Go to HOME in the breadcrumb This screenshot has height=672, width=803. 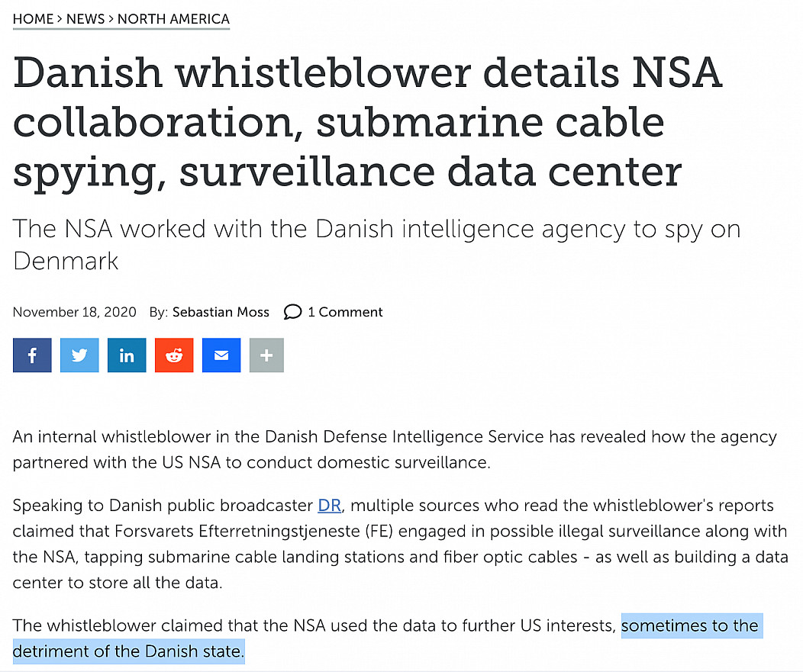tap(33, 19)
